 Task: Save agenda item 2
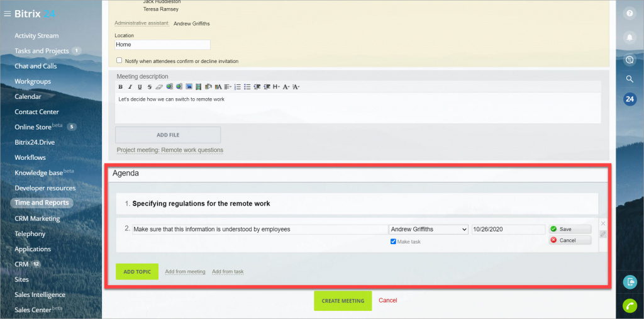coord(570,229)
